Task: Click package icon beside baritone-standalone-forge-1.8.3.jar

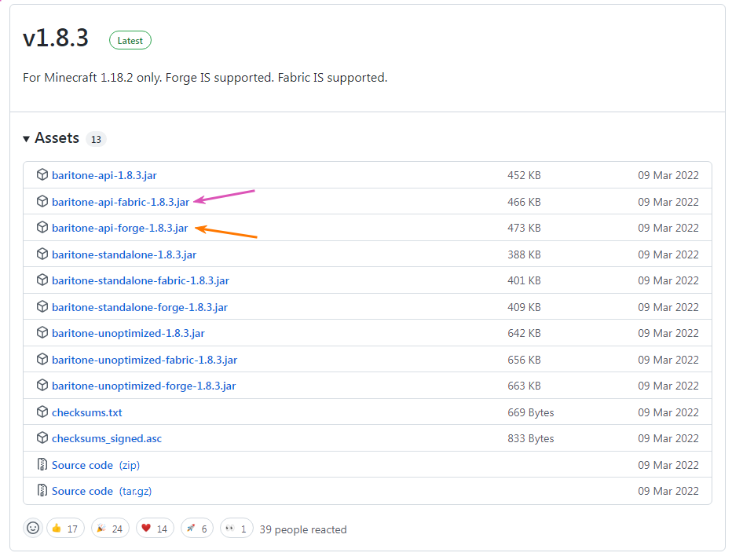Action: click(x=42, y=307)
